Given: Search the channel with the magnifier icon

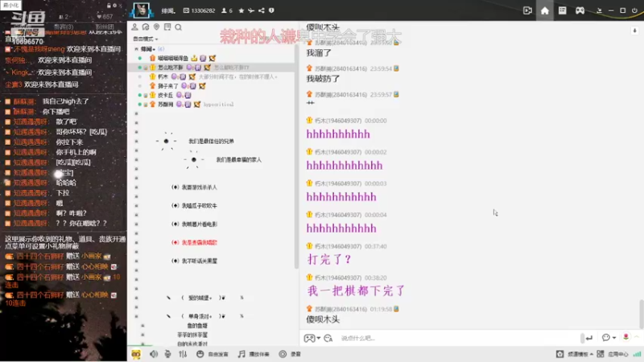Looking at the screenshot, I should tap(178, 27).
